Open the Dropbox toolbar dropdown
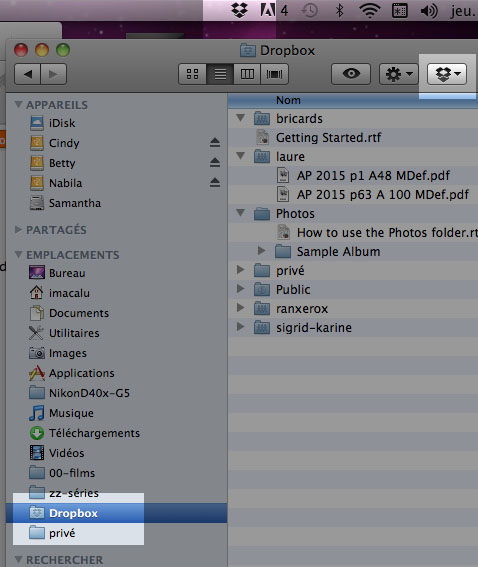 pos(447,74)
